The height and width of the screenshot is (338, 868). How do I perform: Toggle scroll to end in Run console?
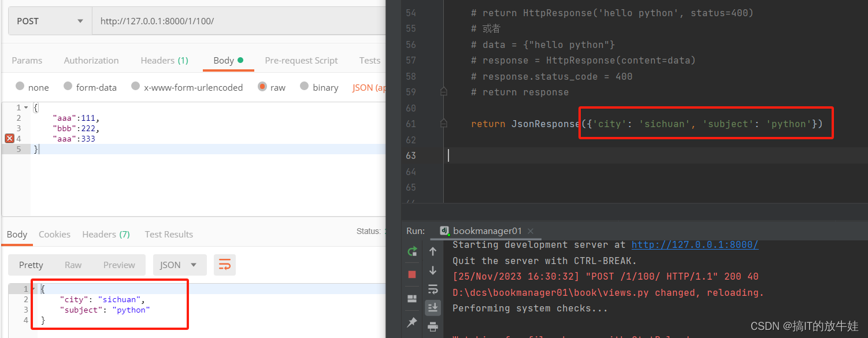[433, 308]
